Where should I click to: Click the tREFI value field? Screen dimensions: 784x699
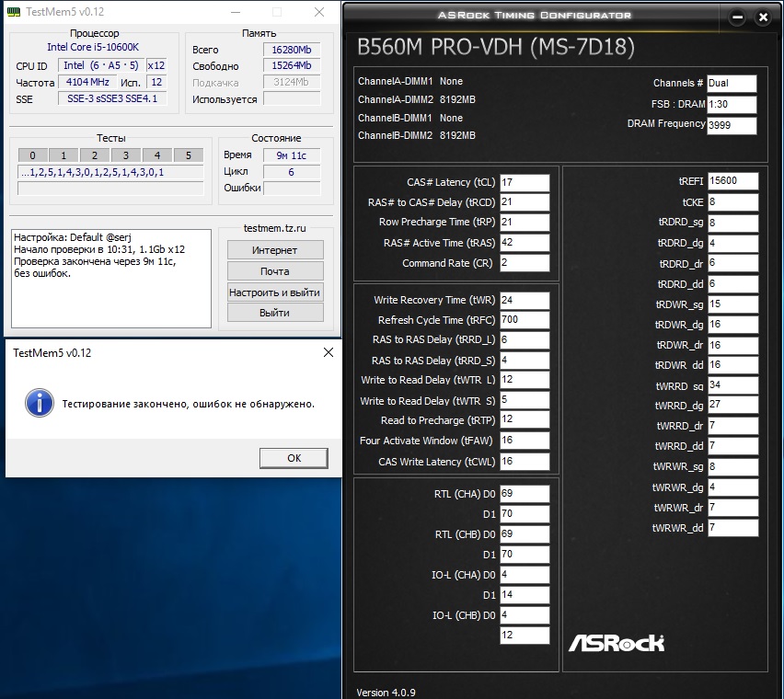pyautogui.click(x=733, y=181)
